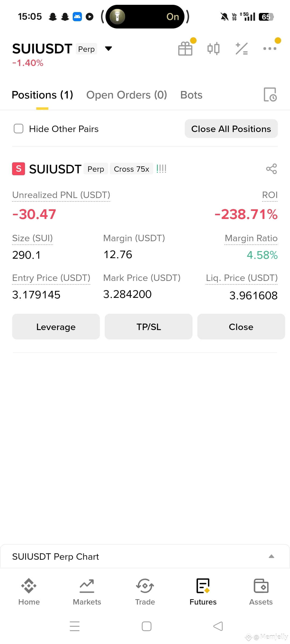The image size is (290, 644).
Task: Switch to the Bots tab
Action: click(191, 95)
